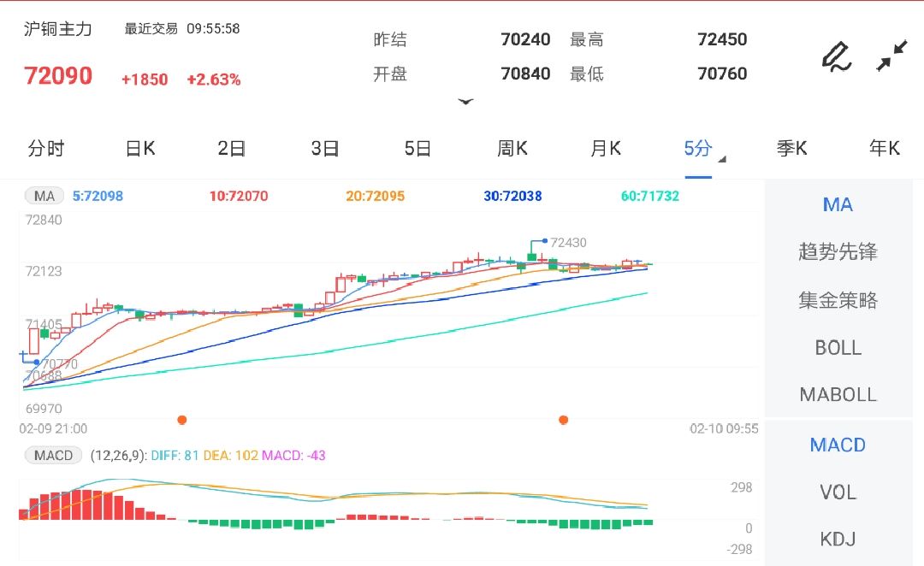Click the second orange timeline dot marker

pos(563,420)
